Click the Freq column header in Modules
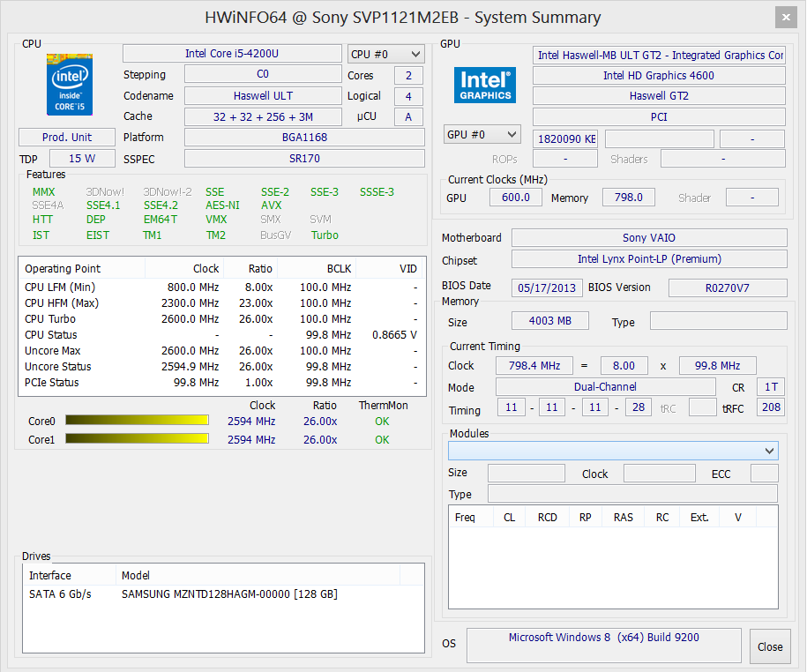 click(x=472, y=517)
